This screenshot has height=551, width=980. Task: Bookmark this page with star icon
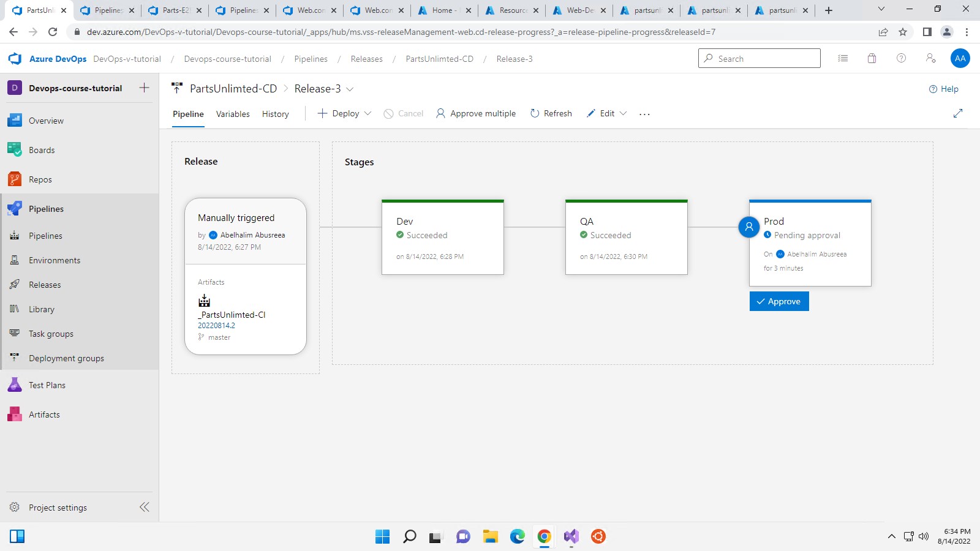[x=902, y=32]
